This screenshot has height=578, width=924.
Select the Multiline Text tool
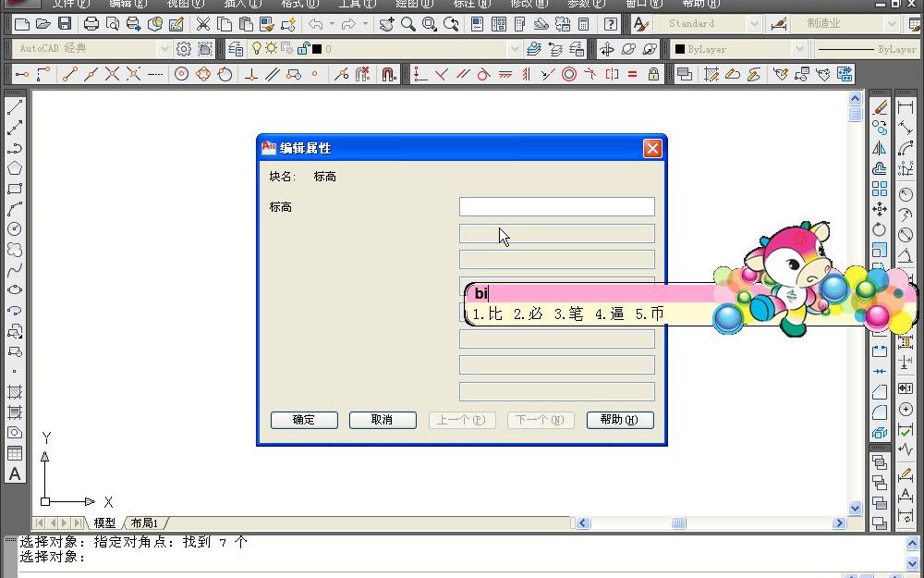[15, 474]
